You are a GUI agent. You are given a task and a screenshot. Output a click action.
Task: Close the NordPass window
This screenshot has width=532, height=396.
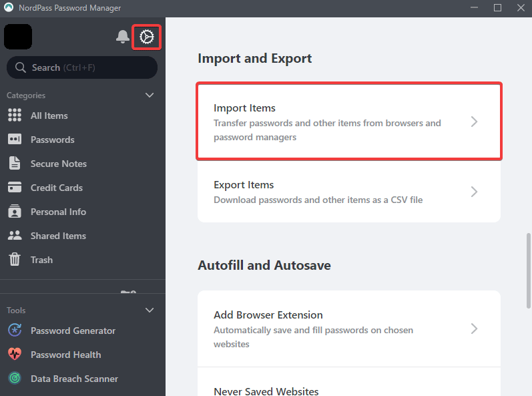coord(521,7)
